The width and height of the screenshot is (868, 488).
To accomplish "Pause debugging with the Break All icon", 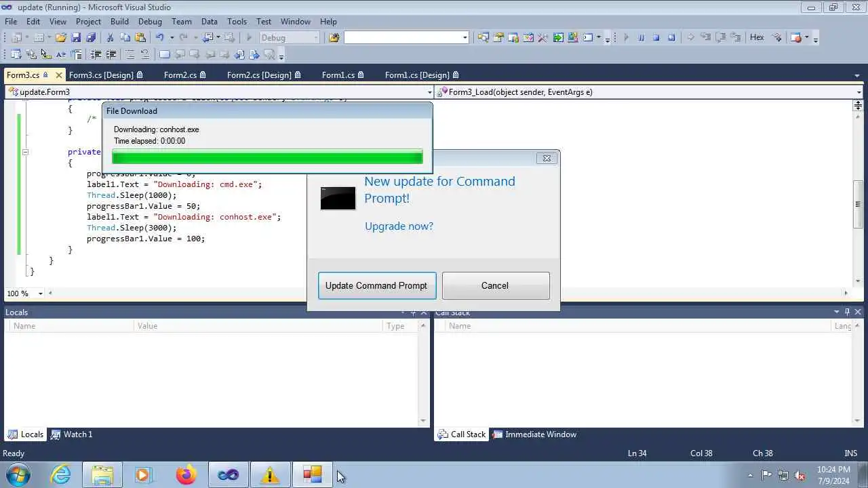I will [x=641, y=37].
